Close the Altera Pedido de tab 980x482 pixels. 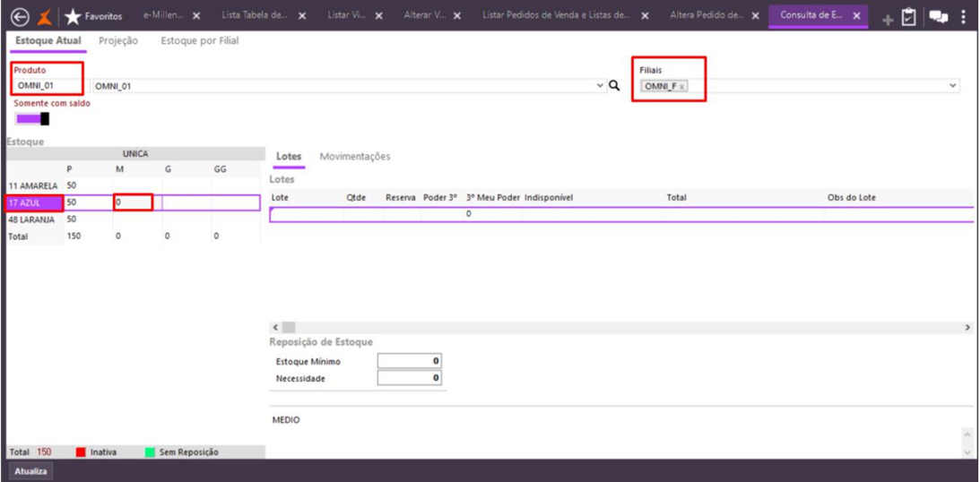click(755, 16)
